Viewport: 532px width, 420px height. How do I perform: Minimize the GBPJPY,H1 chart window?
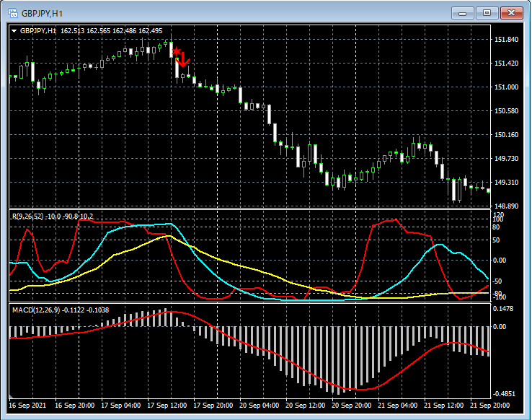pyautogui.click(x=463, y=13)
